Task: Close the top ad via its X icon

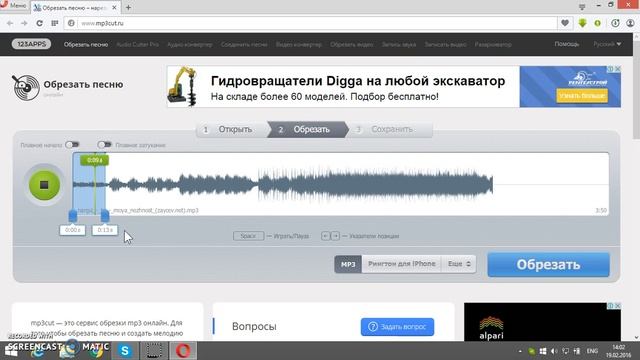Action: click(618, 69)
